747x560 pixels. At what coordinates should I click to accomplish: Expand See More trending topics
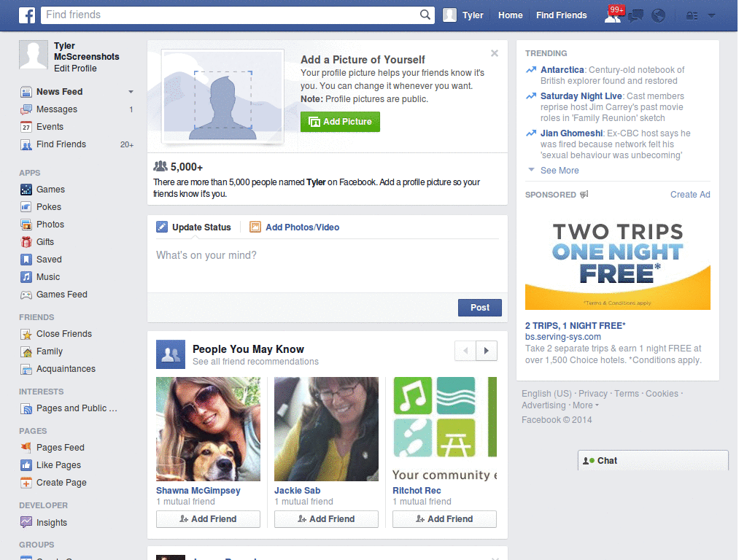(x=560, y=171)
